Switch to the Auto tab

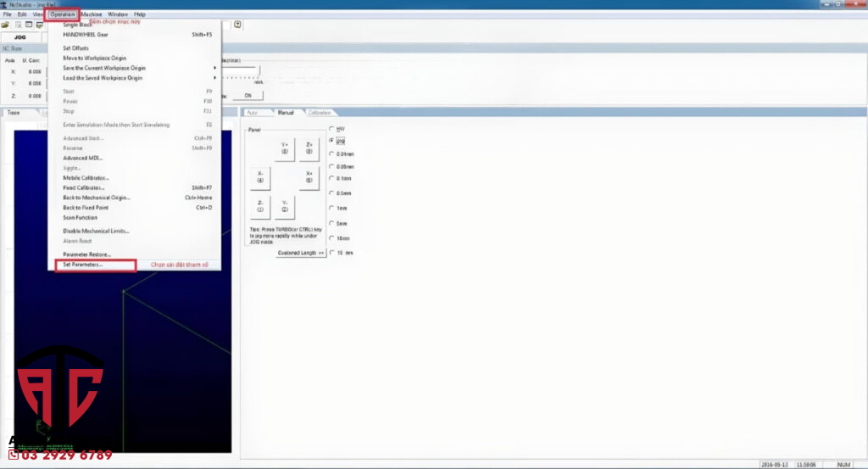click(253, 112)
